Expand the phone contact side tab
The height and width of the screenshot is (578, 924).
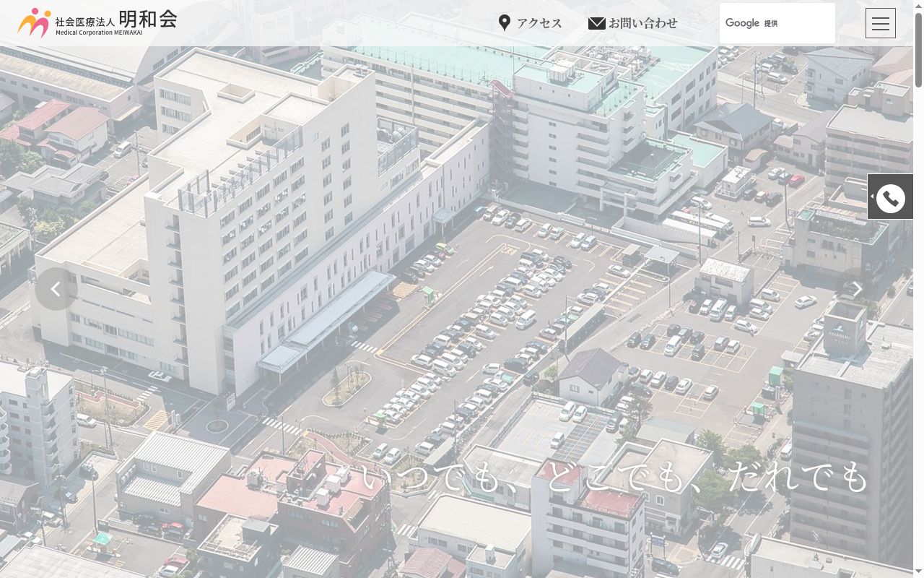coord(890,197)
